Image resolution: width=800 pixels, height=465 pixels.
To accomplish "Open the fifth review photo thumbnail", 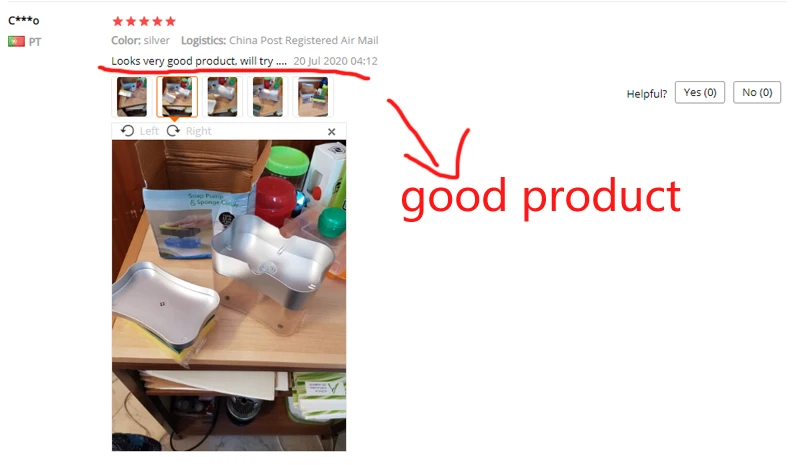I will (313, 96).
